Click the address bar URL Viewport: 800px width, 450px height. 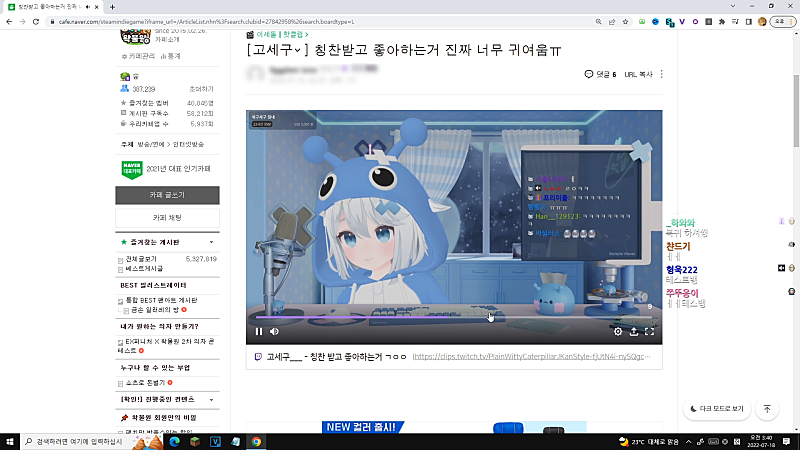coord(207,22)
